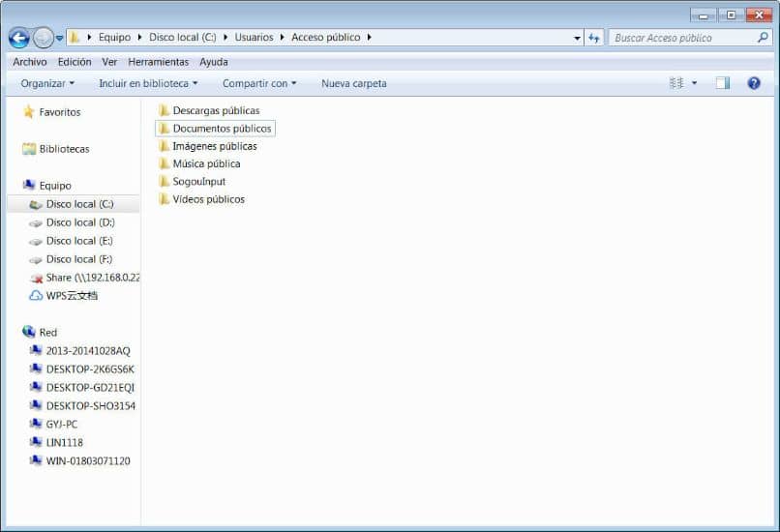
Task: Select network computer DESKTOP-2K6GS6K
Action: [x=82, y=369]
